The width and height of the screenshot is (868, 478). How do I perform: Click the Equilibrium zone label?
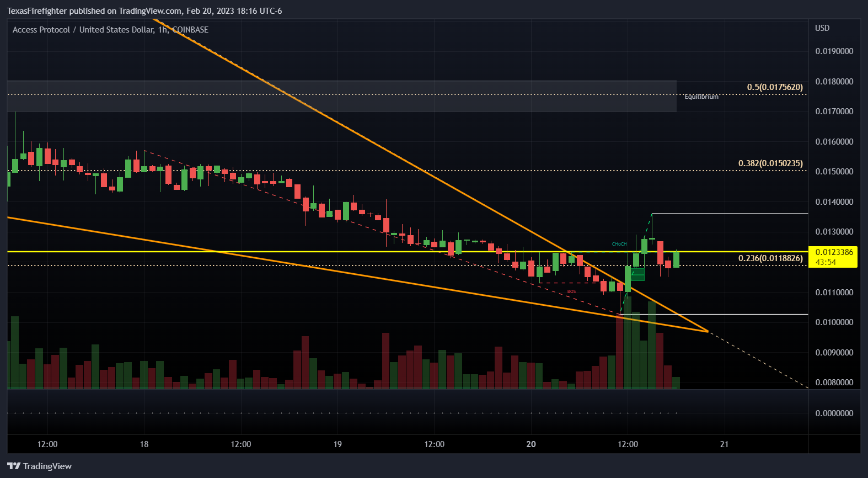(x=701, y=97)
